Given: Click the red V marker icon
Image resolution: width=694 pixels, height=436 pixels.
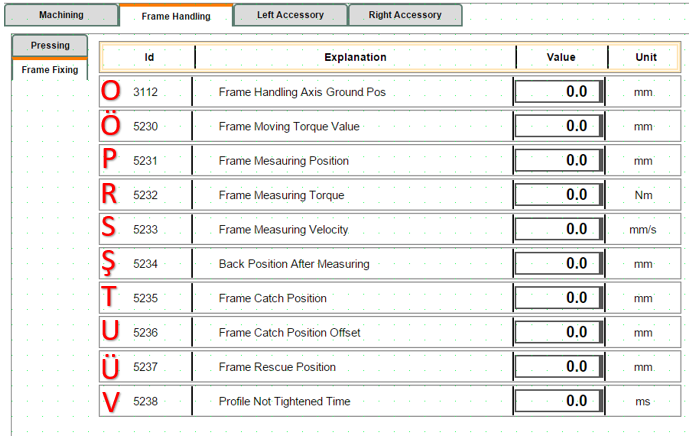Looking at the screenshot, I should (111, 401).
